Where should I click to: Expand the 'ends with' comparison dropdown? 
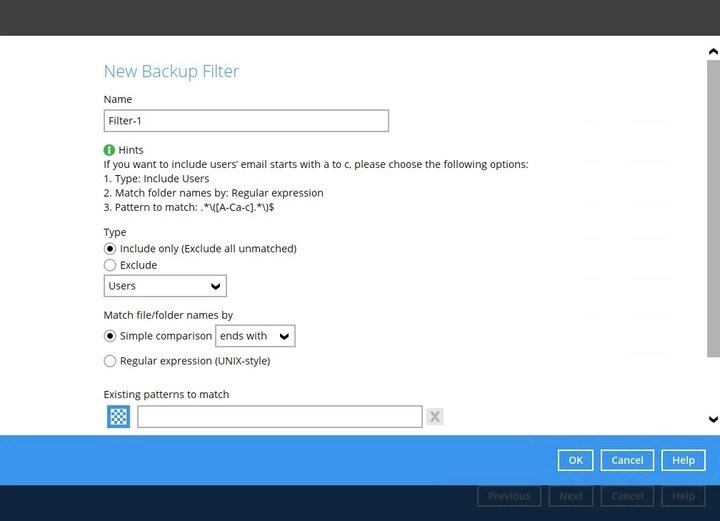255,336
